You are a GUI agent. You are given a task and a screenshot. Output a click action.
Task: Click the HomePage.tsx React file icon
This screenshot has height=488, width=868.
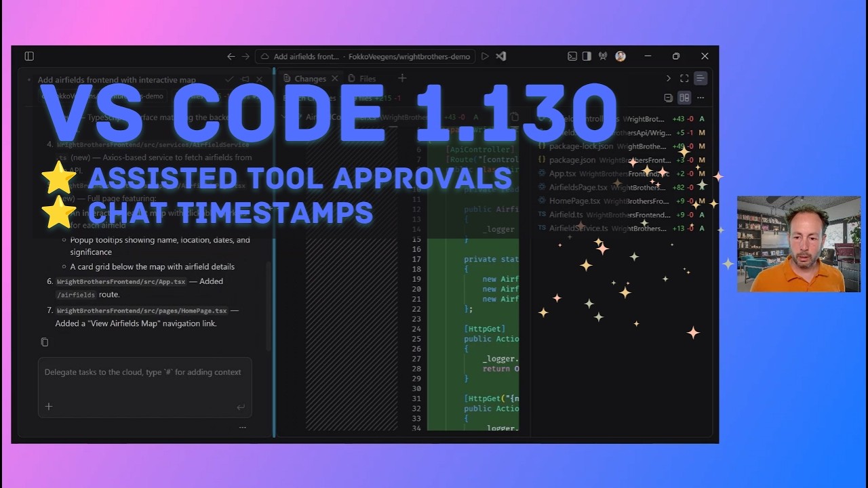542,201
